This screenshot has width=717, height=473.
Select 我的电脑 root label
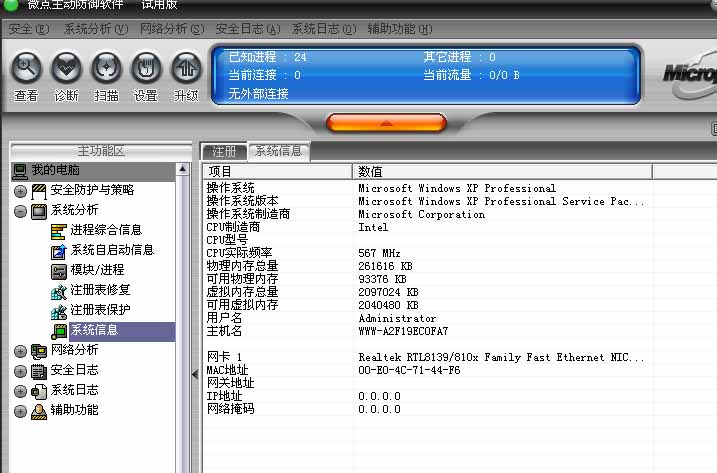coord(55,170)
